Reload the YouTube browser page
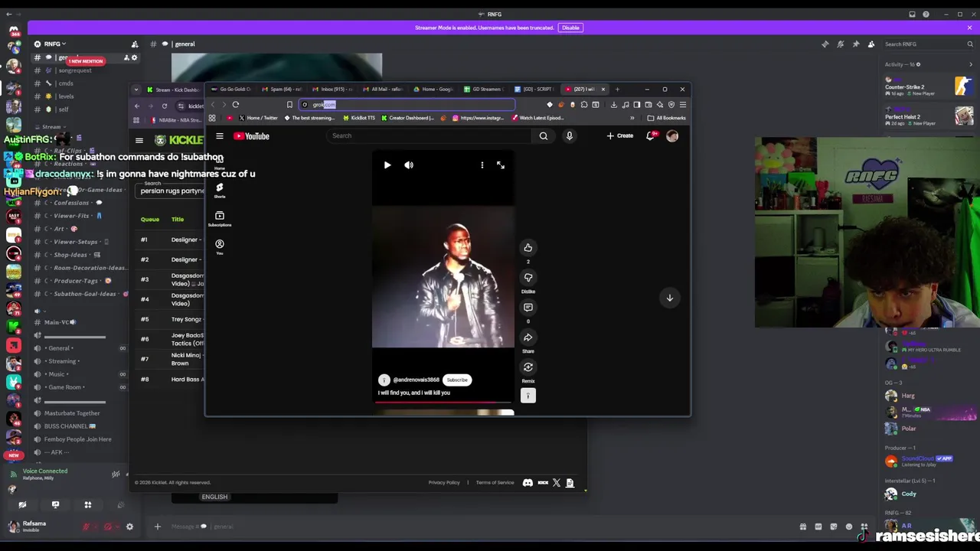The width and height of the screenshot is (980, 551). point(236,105)
